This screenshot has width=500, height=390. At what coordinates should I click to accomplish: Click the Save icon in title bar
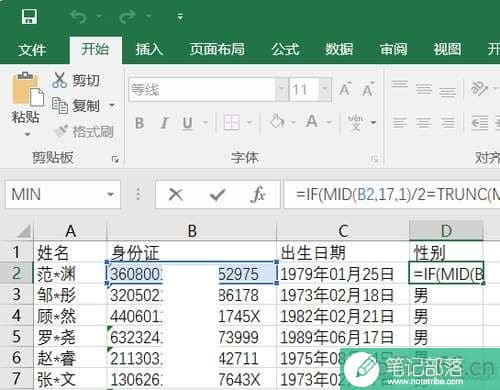(29, 17)
